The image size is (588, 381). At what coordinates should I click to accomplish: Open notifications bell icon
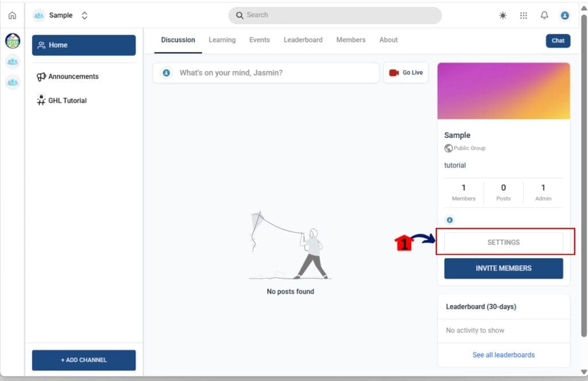[x=544, y=16]
